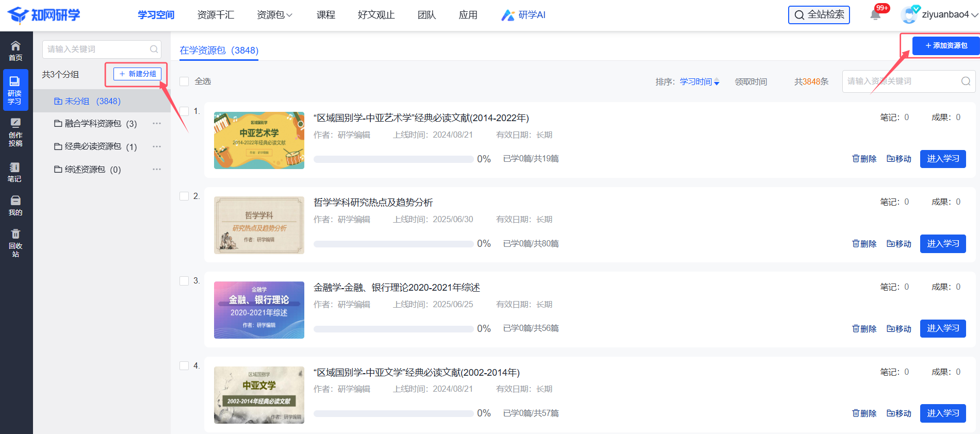Image resolution: width=980 pixels, height=434 pixels.
Task: Click the search icon in group keyword box
Action: (154, 49)
